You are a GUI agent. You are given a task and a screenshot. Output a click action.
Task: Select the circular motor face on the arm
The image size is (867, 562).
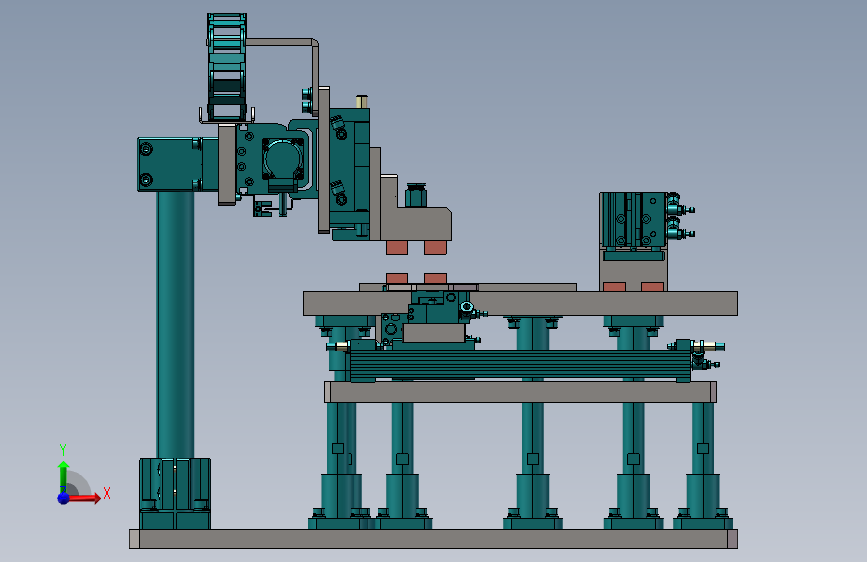point(283,159)
